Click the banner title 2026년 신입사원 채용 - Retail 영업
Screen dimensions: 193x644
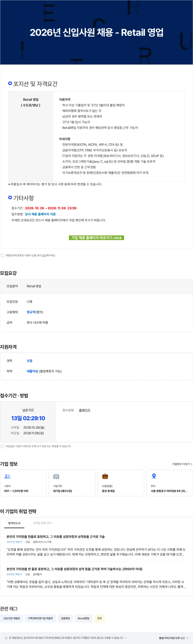tap(96, 32)
